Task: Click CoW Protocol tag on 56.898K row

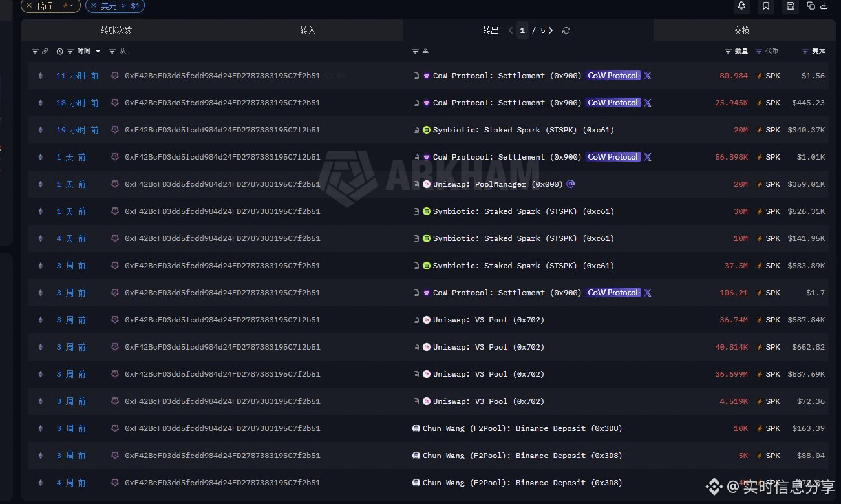Action: click(613, 157)
